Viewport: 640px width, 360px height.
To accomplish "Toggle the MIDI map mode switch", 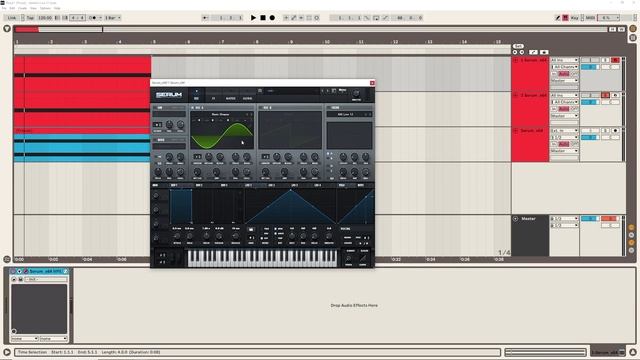I will [x=590, y=18].
